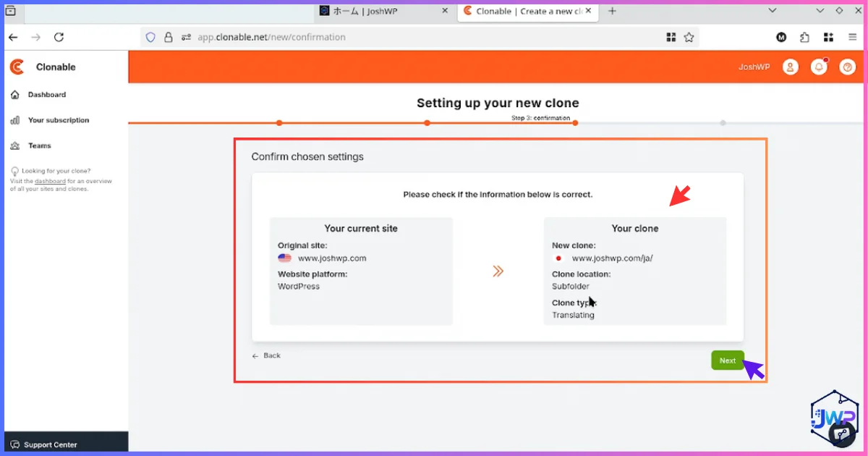Image resolution: width=868 pixels, height=456 pixels.
Task: Click the browser back arrow
Action: (13, 37)
